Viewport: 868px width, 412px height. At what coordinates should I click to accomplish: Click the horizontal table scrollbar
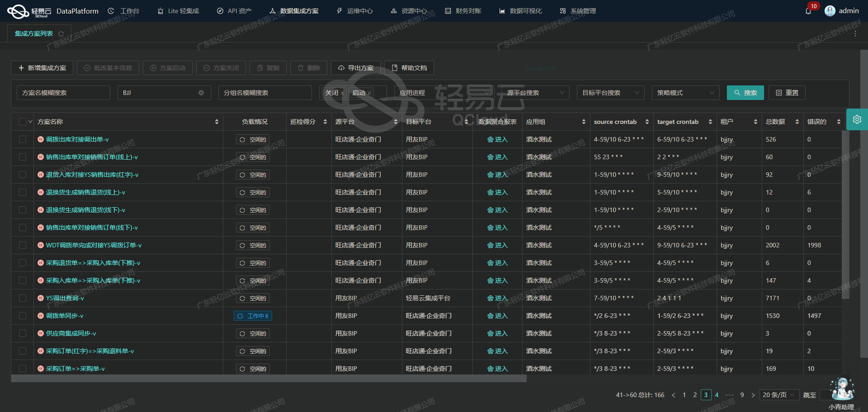pos(269,379)
